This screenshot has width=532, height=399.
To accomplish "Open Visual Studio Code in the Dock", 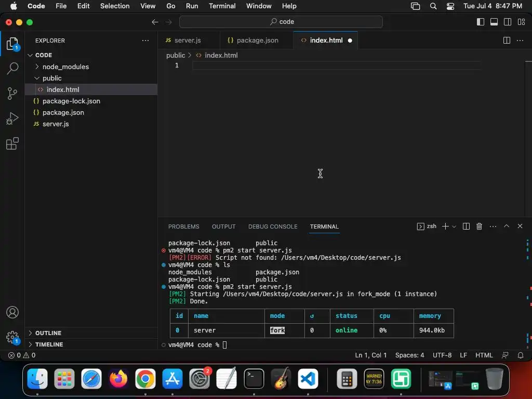I will coord(308,379).
